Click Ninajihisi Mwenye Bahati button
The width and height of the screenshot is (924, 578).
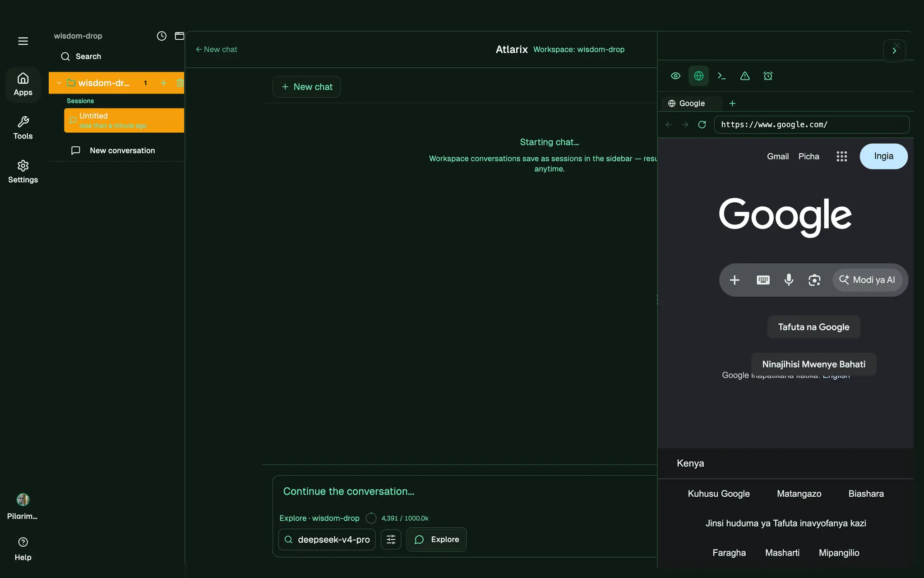(x=813, y=364)
